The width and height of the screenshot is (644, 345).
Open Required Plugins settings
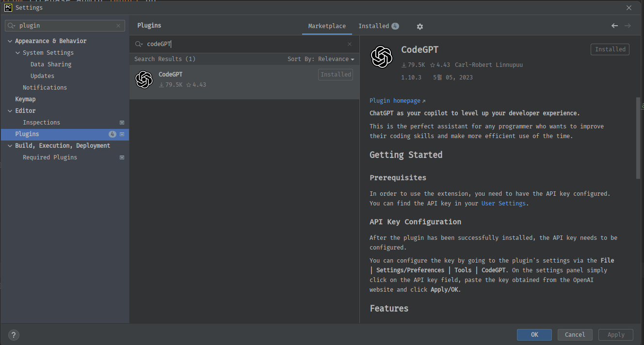50,157
